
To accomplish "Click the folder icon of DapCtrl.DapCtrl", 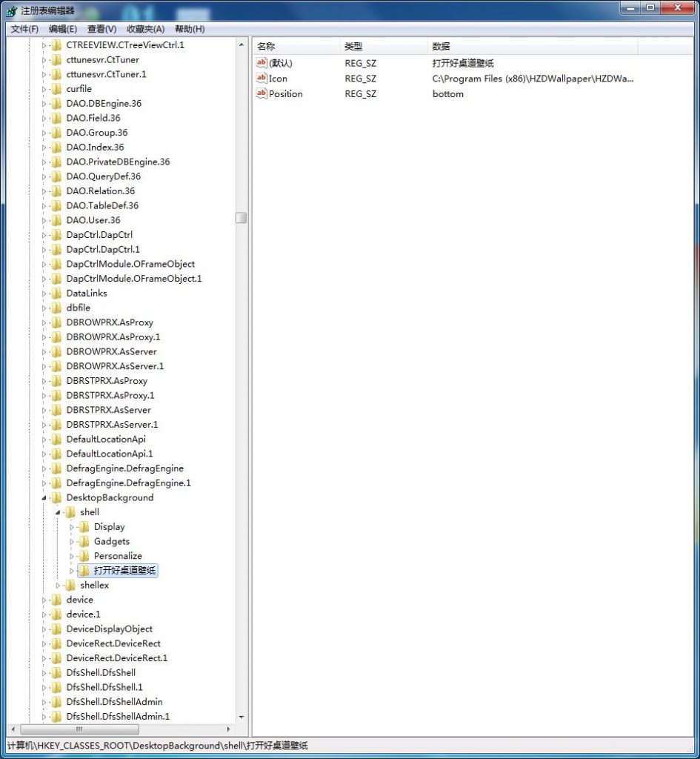I will pyautogui.click(x=57, y=234).
